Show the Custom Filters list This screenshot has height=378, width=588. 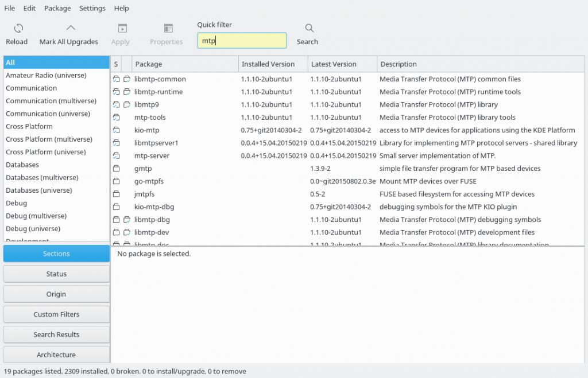click(x=56, y=314)
